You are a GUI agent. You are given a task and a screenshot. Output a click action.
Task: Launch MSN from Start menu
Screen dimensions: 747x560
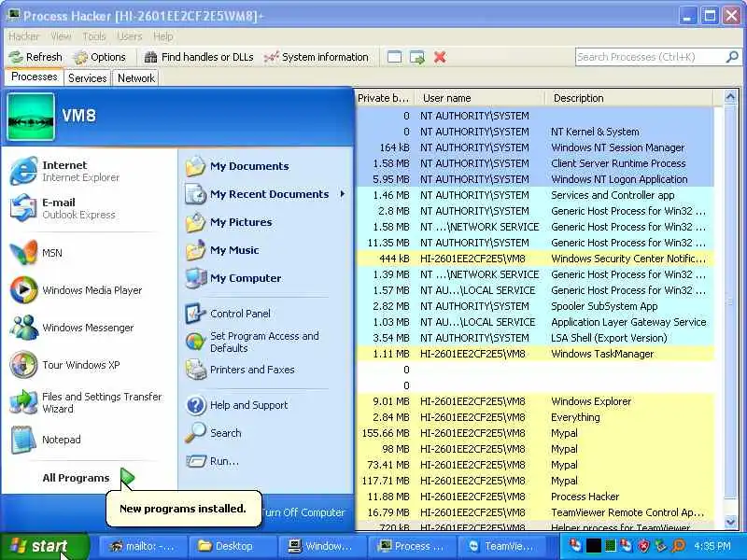pos(90,253)
